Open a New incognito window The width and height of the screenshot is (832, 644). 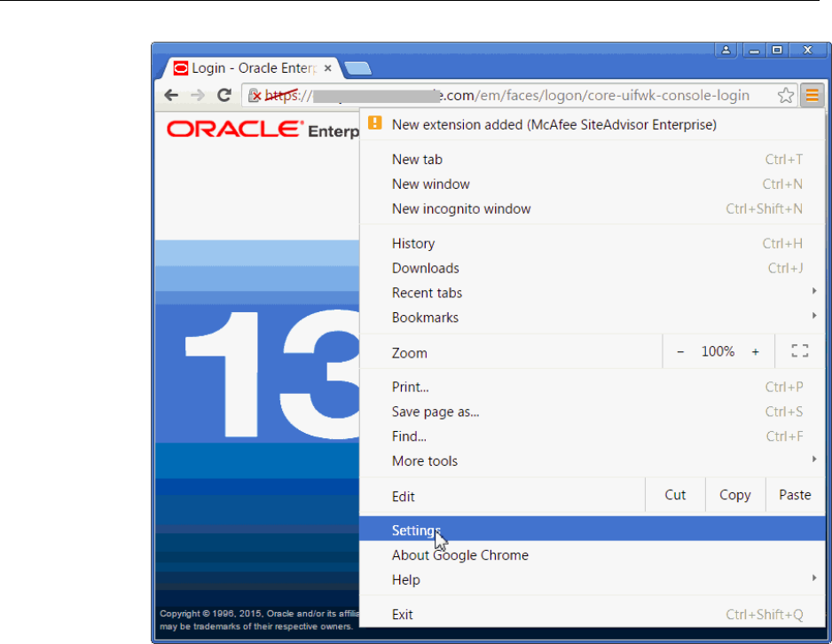593,208
